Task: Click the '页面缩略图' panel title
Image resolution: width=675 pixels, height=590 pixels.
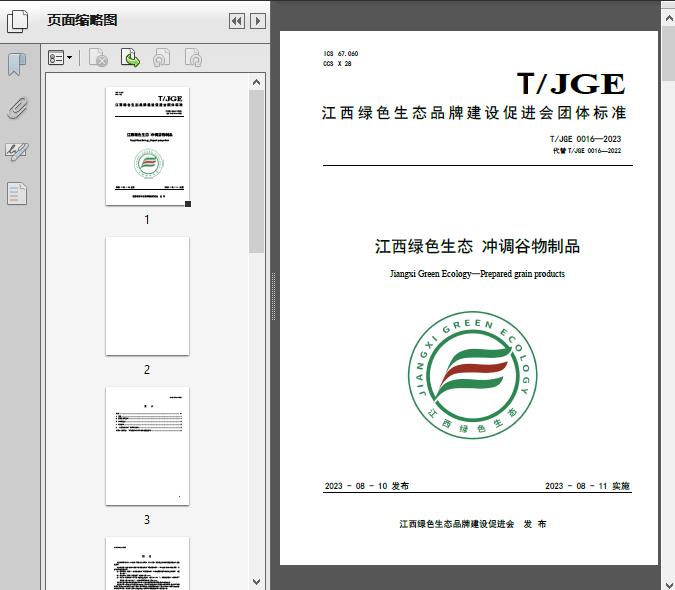Action: coord(82,20)
